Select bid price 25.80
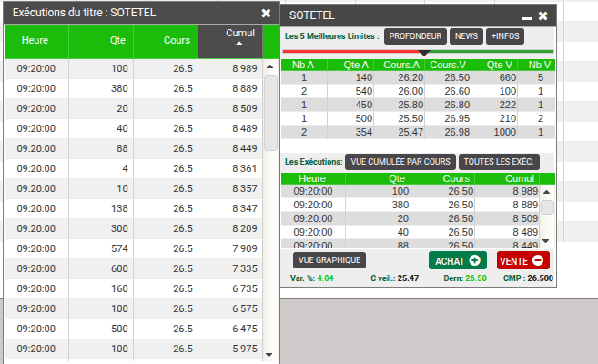Image resolution: width=598 pixels, height=364 pixels. 410,105
